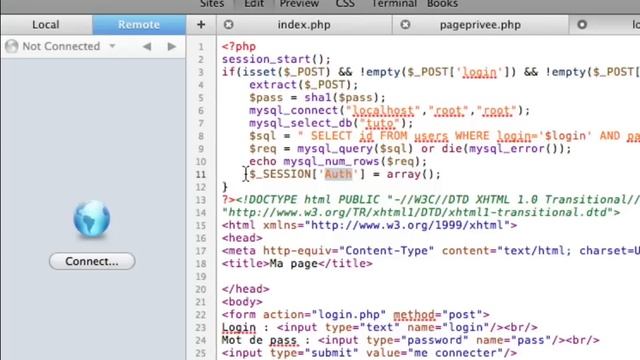Click the meta http-equiv line
This screenshot has width=640, height=360.
click(431, 251)
